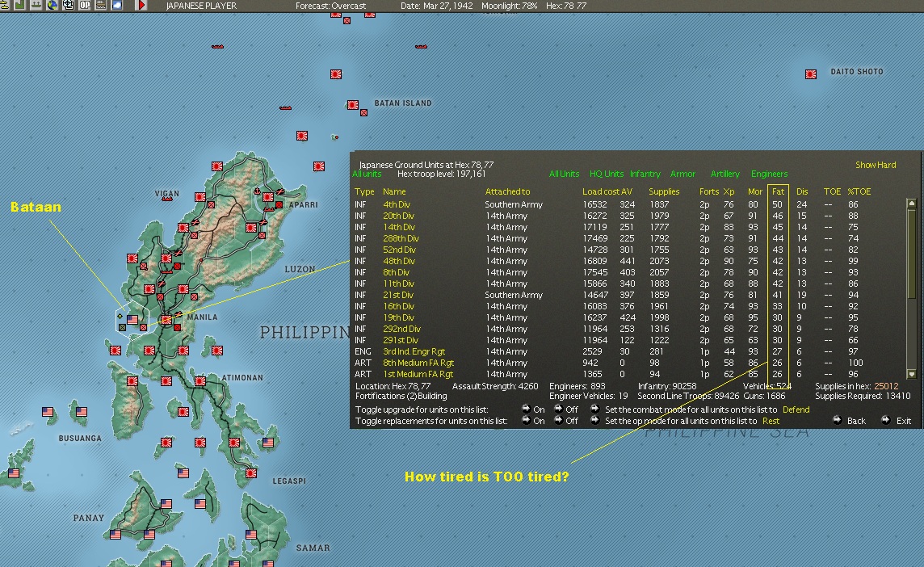Click the red end-turn arrow icon

click(142, 6)
